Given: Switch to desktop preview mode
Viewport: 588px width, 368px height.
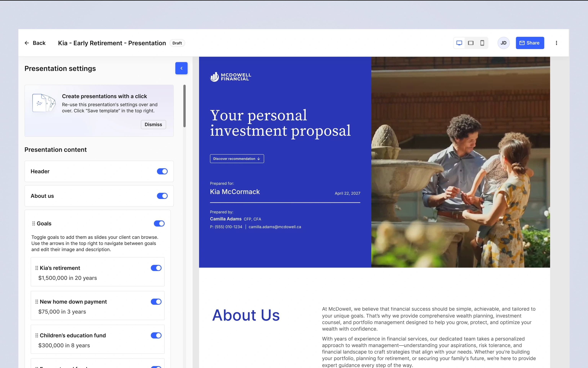Looking at the screenshot, I should [x=459, y=43].
